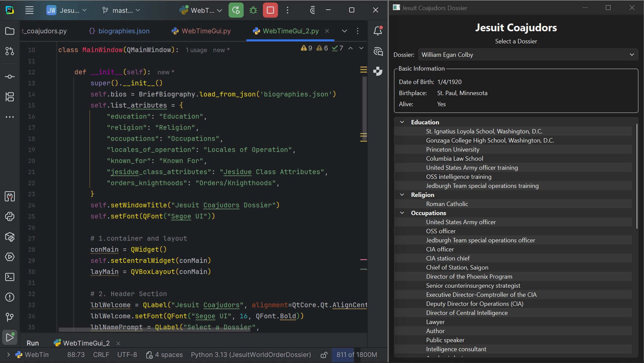Open the Pull Requests tool window
644x363 pixels.
pyautogui.click(x=10, y=51)
